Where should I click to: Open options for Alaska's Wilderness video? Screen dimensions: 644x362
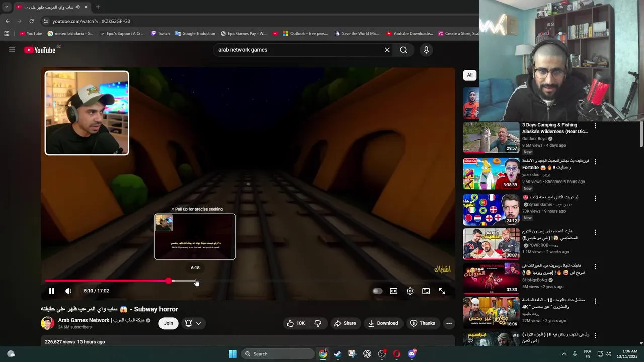click(x=595, y=126)
